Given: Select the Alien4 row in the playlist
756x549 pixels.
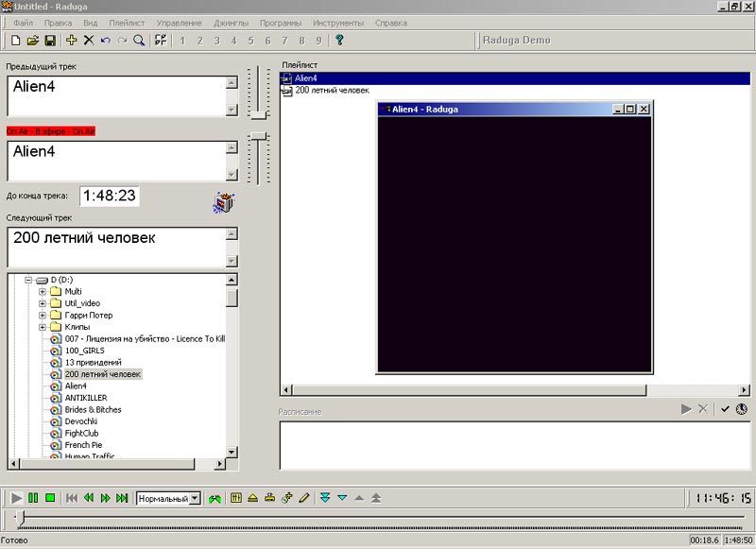Looking at the screenshot, I should [x=515, y=78].
